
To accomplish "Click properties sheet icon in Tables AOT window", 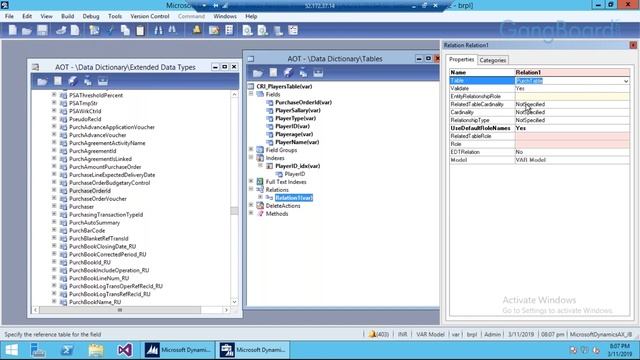I will pos(273,73).
